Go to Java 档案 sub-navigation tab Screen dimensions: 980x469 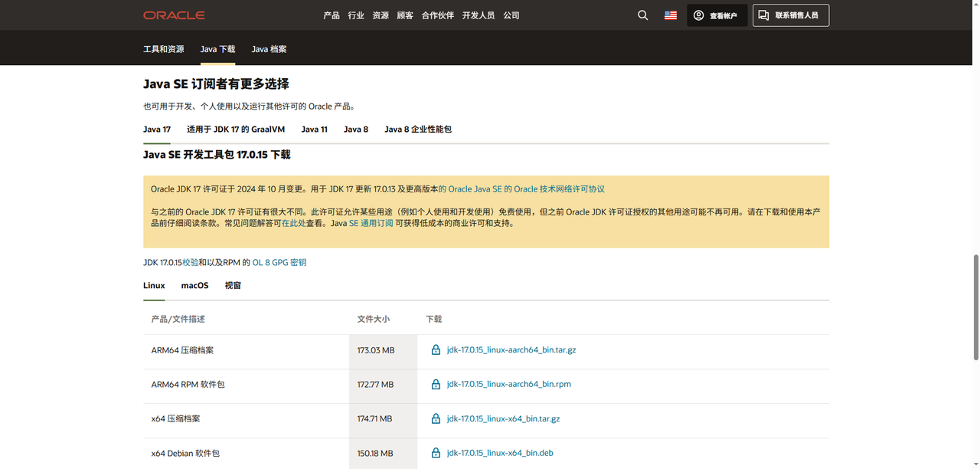pyautogui.click(x=269, y=49)
